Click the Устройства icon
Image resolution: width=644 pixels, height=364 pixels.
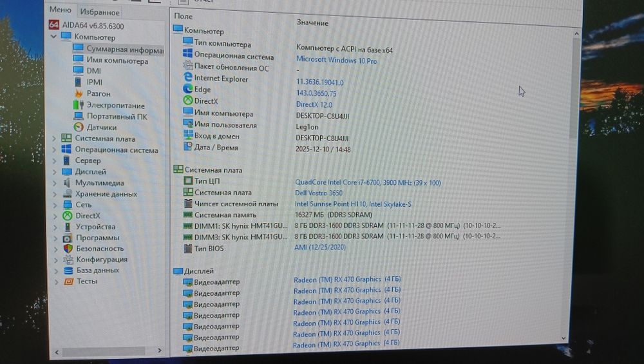tap(68, 226)
